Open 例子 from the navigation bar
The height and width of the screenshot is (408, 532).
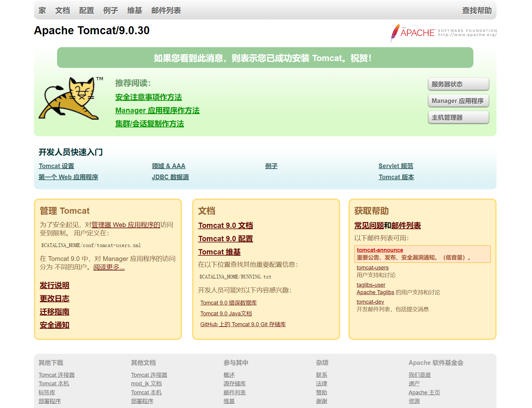(110, 10)
